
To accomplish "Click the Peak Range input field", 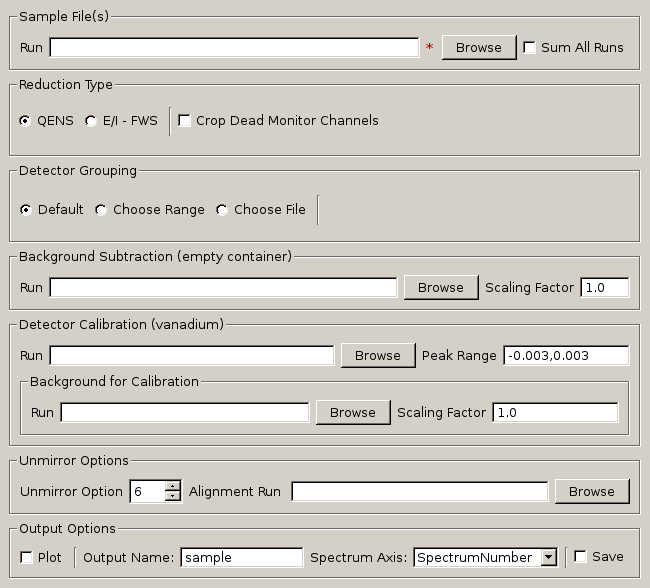I will [566, 356].
